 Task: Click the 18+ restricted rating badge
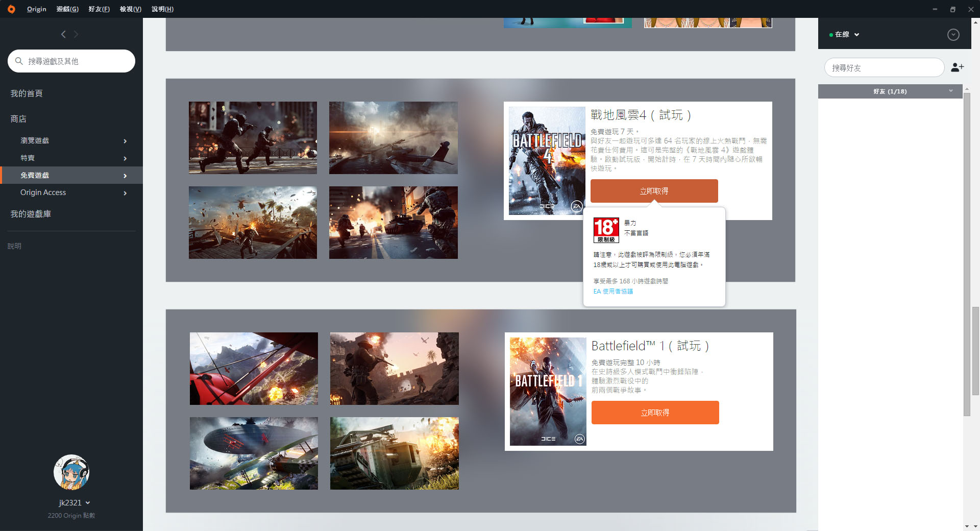[606, 230]
